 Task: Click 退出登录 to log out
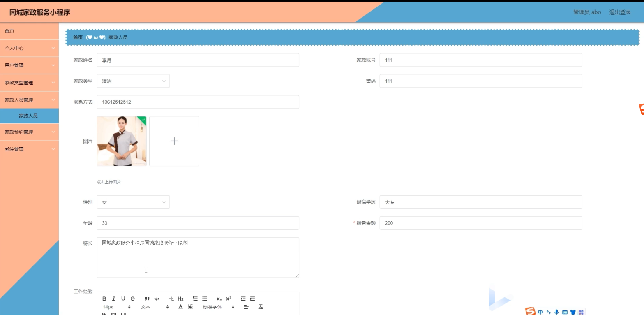tap(620, 12)
